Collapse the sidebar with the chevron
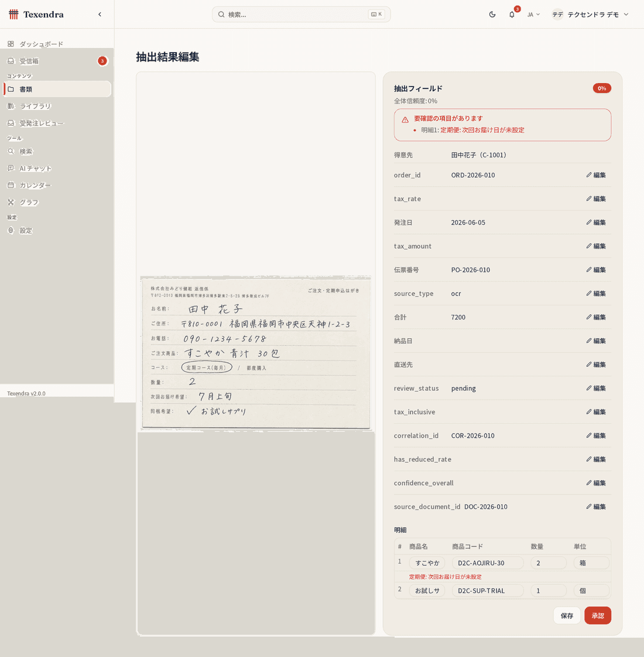Viewport: 644px width, 657px height. tap(100, 14)
